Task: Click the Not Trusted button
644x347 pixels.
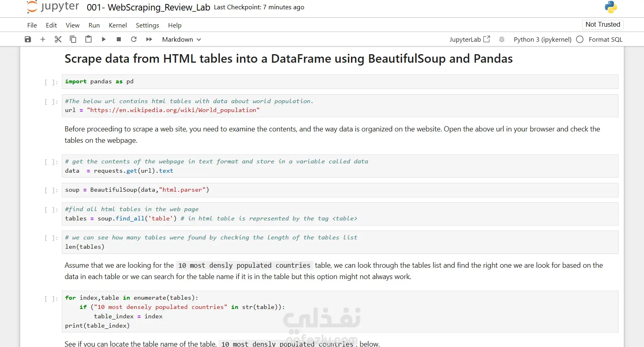Action: [x=602, y=24]
